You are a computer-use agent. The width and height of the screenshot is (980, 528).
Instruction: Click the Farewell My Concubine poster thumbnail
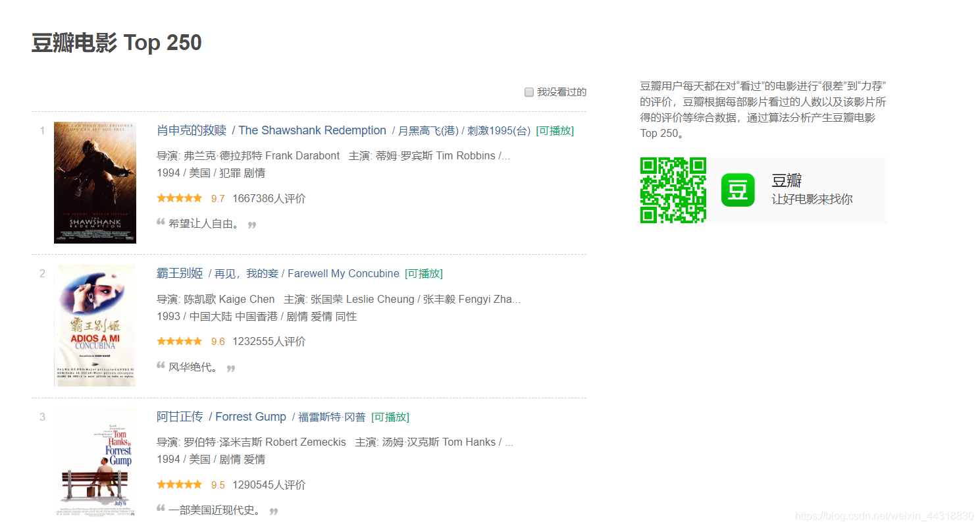pos(95,326)
